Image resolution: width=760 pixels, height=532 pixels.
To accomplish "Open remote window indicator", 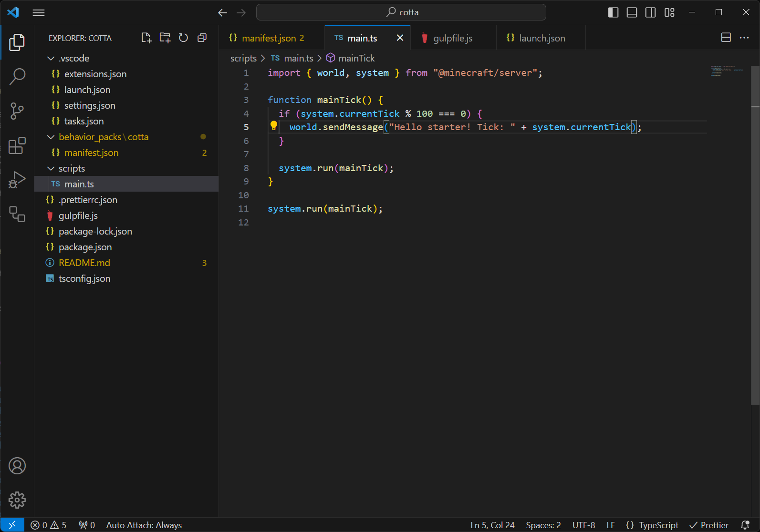I will tap(12, 525).
